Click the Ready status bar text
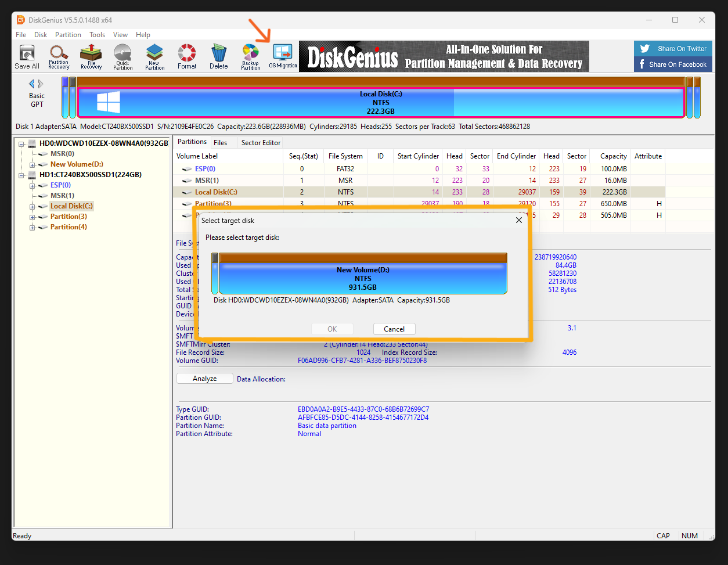 point(22,536)
